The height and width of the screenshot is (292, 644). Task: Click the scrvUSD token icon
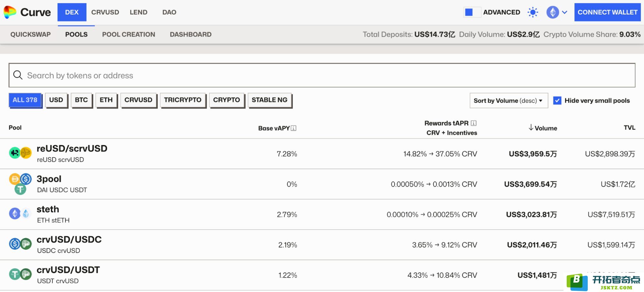click(26, 152)
